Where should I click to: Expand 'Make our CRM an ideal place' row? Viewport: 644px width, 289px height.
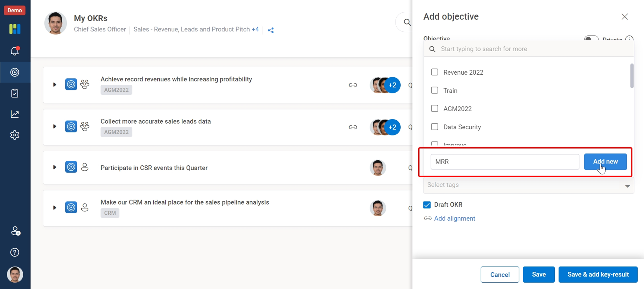[x=54, y=208]
